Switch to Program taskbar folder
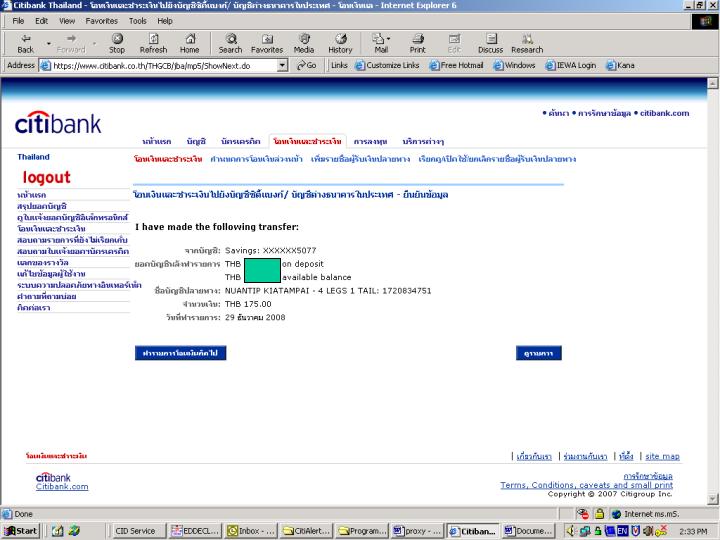The image size is (720, 540). [x=362, y=531]
